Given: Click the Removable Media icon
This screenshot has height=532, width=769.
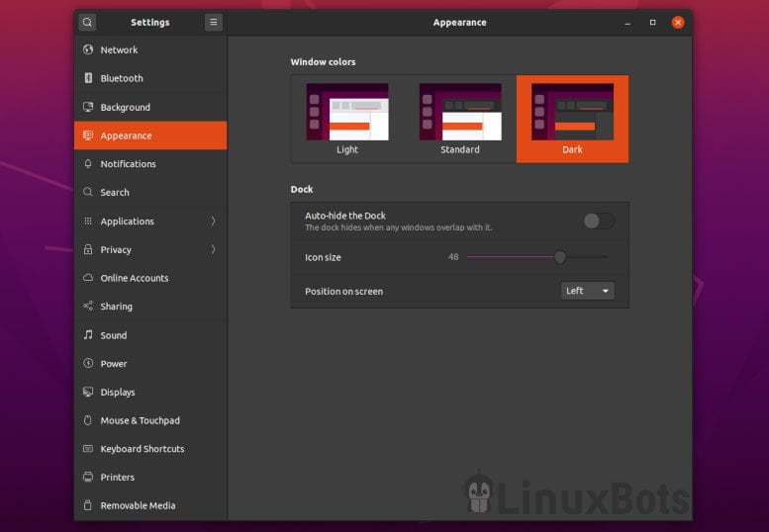Looking at the screenshot, I should 88,505.
